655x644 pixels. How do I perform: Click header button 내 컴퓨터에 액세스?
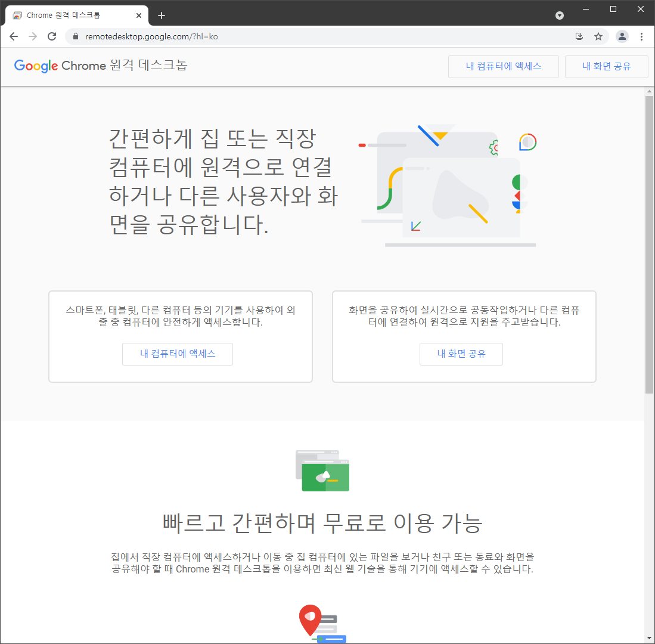coord(504,66)
